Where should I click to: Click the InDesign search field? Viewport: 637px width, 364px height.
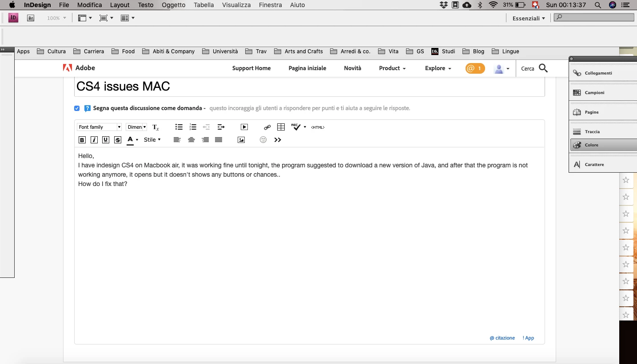pyautogui.click(x=594, y=17)
